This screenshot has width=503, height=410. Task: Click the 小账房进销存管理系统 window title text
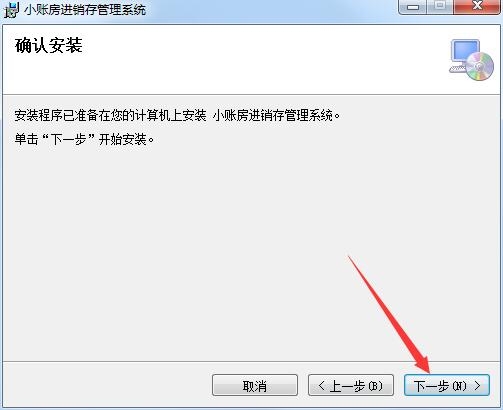pyautogui.click(x=85, y=10)
